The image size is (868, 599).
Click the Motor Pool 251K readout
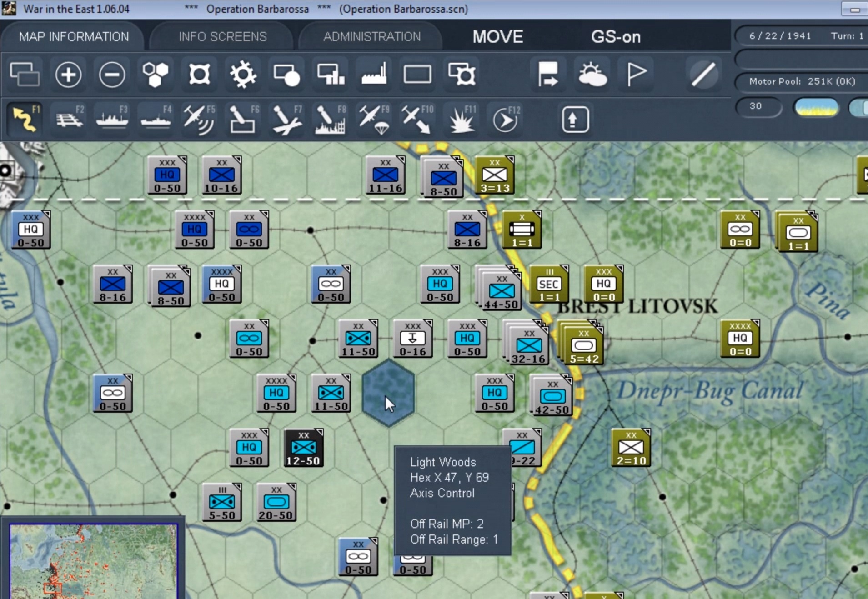click(802, 81)
